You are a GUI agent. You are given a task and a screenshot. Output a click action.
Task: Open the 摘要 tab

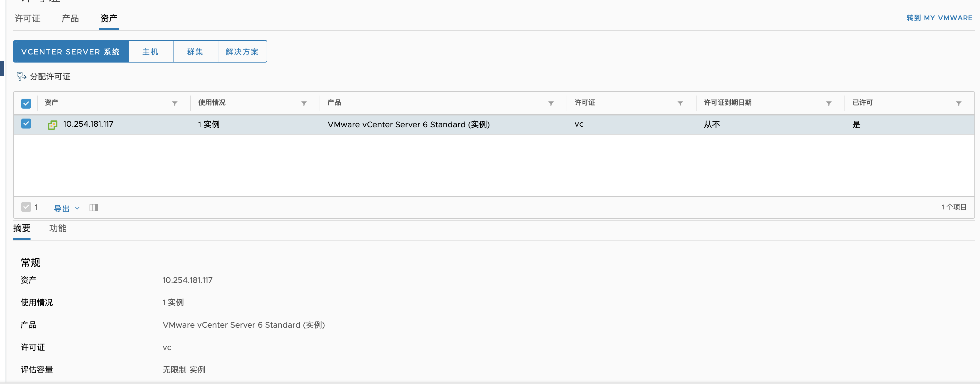22,228
